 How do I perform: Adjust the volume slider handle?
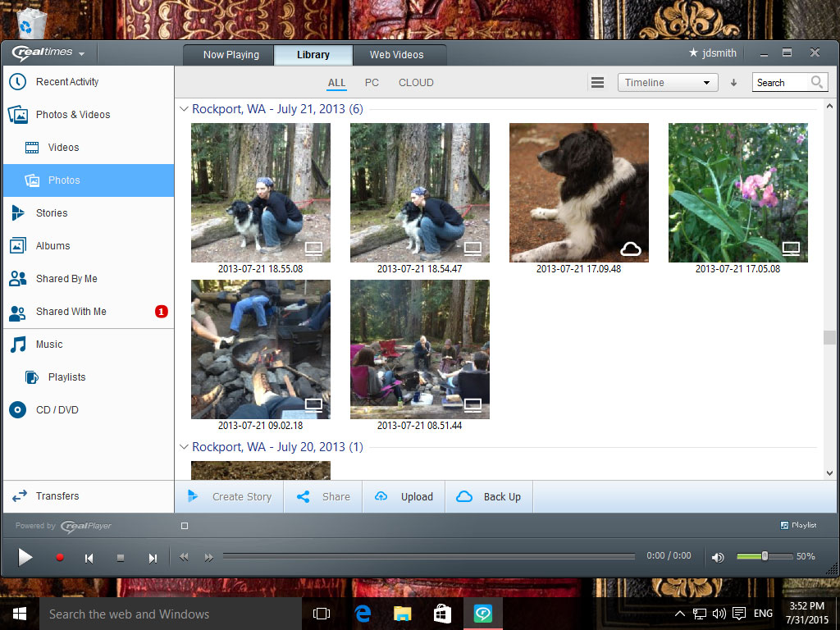point(765,556)
